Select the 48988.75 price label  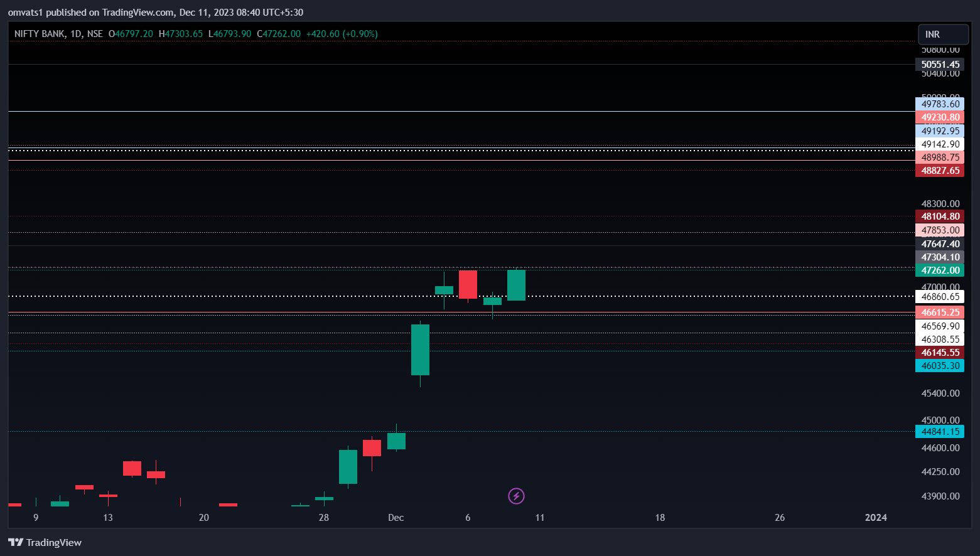pyautogui.click(x=940, y=158)
